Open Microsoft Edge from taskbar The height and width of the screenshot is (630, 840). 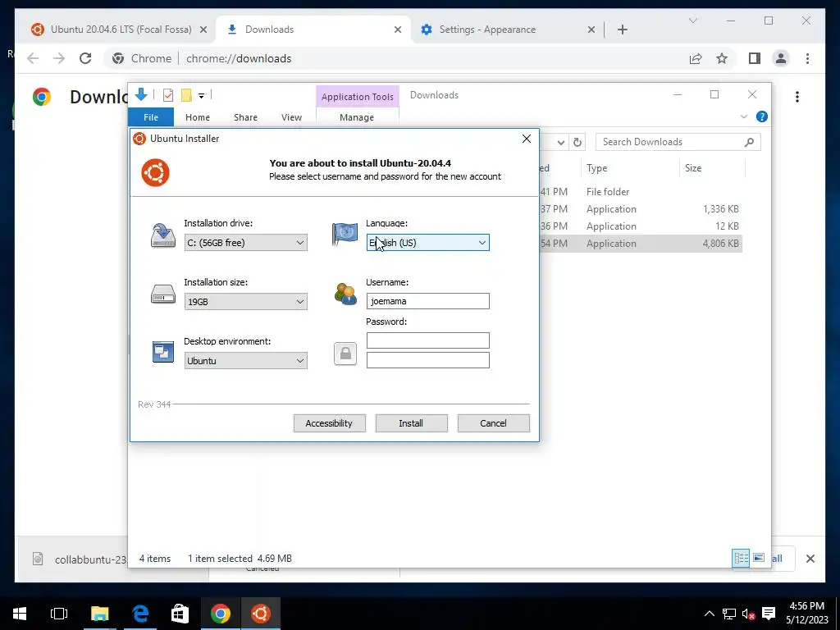point(140,614)
